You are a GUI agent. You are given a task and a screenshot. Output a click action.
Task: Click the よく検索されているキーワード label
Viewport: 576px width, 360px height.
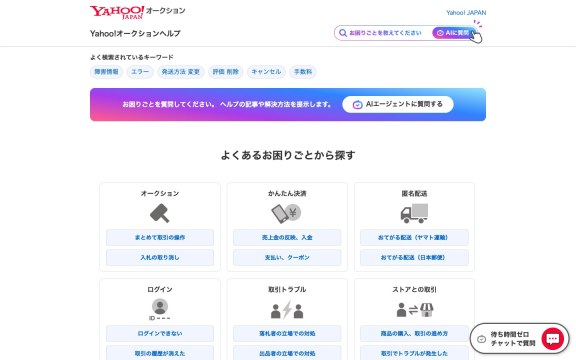pos(132,57)
